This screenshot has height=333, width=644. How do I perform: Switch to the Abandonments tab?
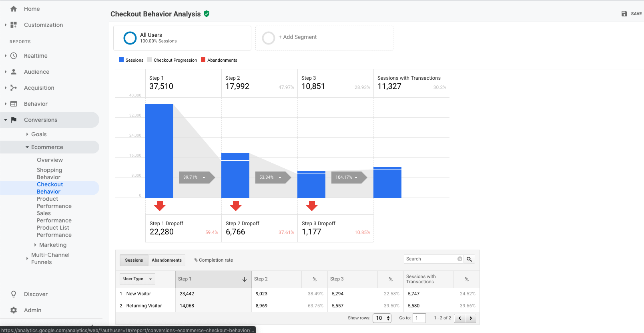coord(167,260)
